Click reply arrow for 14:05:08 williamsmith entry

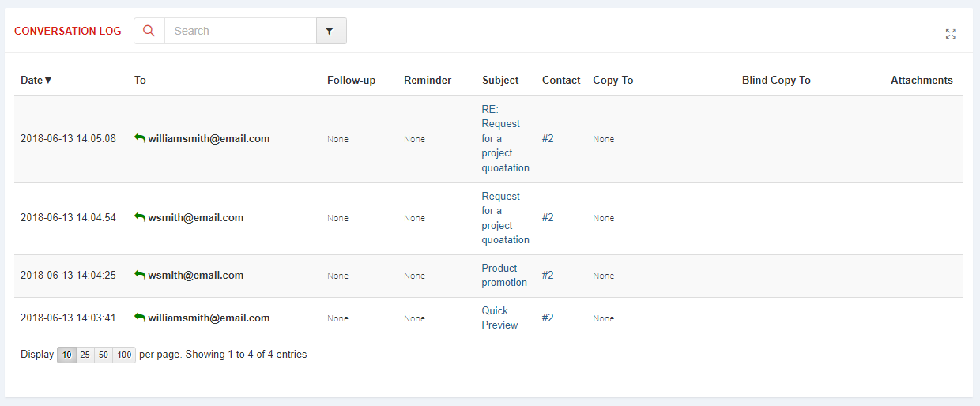click(140, 138)
